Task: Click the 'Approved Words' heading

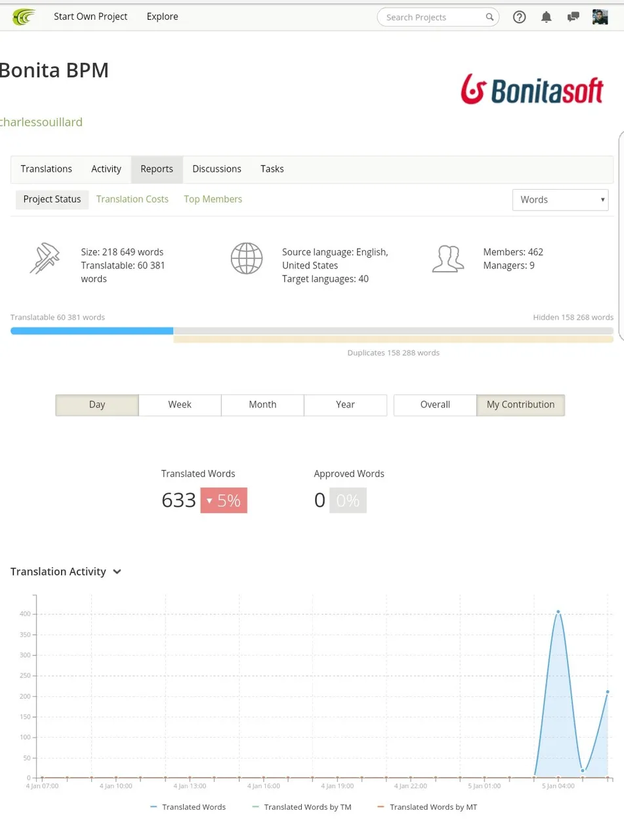Action: click(x=349, y=474)
